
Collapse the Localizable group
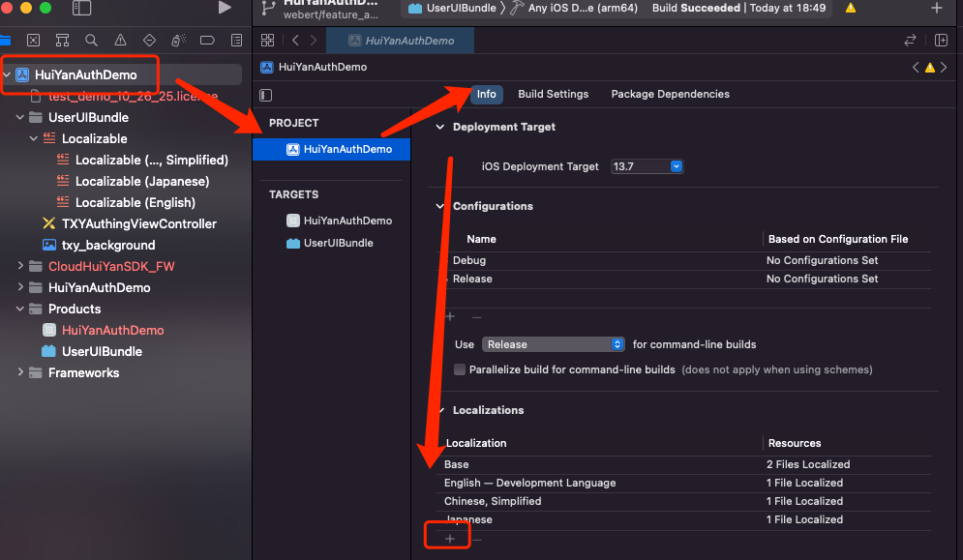34,138
